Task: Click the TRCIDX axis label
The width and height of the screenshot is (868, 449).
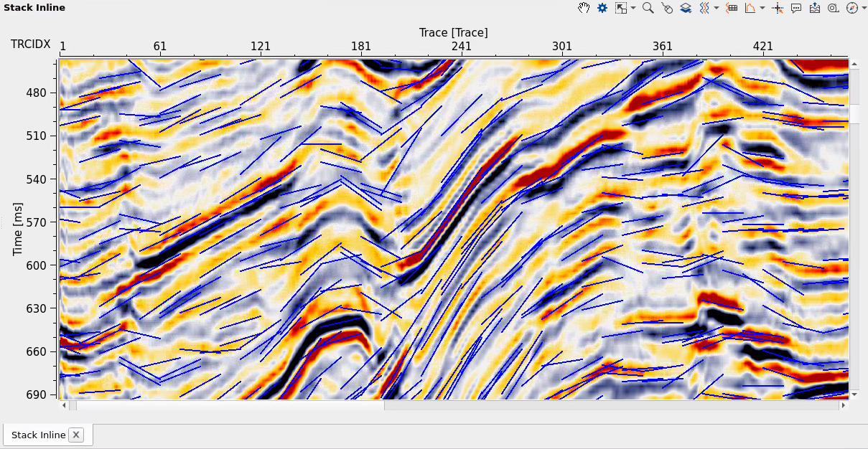Action: 31,44
